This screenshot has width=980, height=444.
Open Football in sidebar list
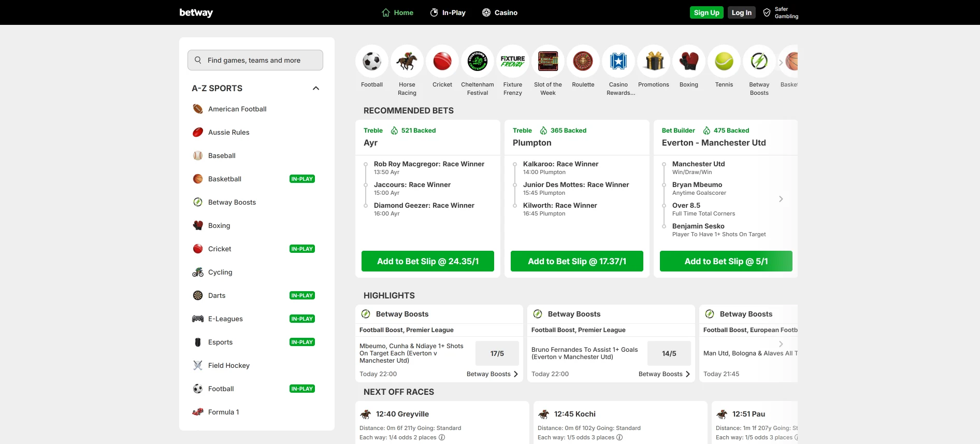257,389
